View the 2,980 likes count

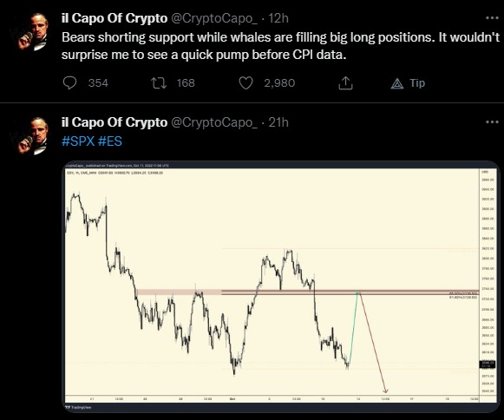tap(279, 83)
